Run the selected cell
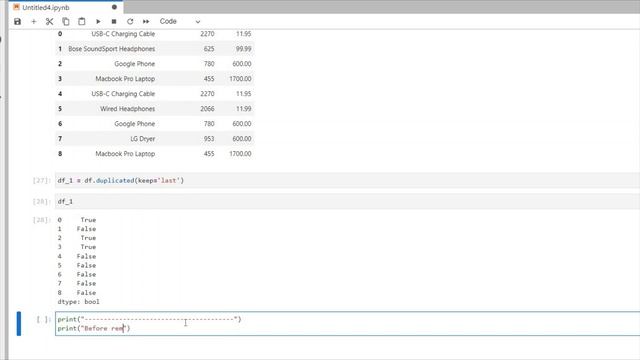The image size is (640, 360). pyautogui.click(x=98, y=22)
